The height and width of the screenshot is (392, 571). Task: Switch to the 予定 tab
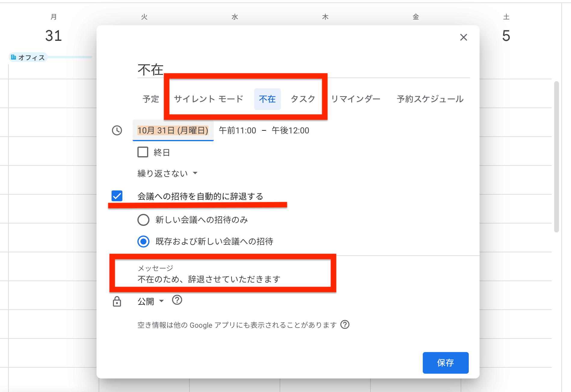151,99
